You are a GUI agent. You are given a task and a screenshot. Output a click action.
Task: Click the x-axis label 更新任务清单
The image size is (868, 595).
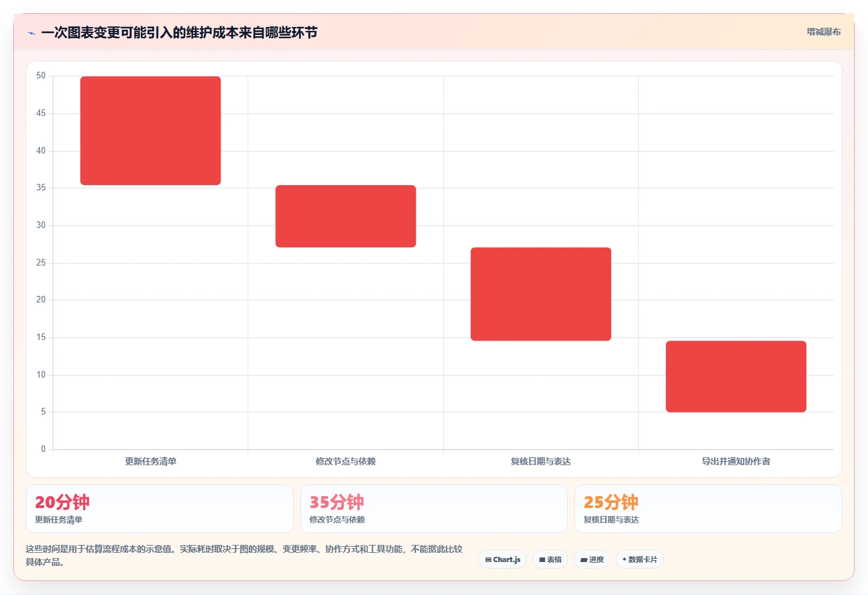click(x=151, y=461)
